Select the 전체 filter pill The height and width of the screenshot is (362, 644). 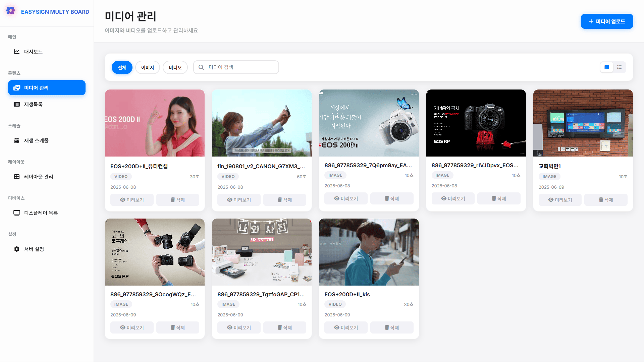pos(122,67)
